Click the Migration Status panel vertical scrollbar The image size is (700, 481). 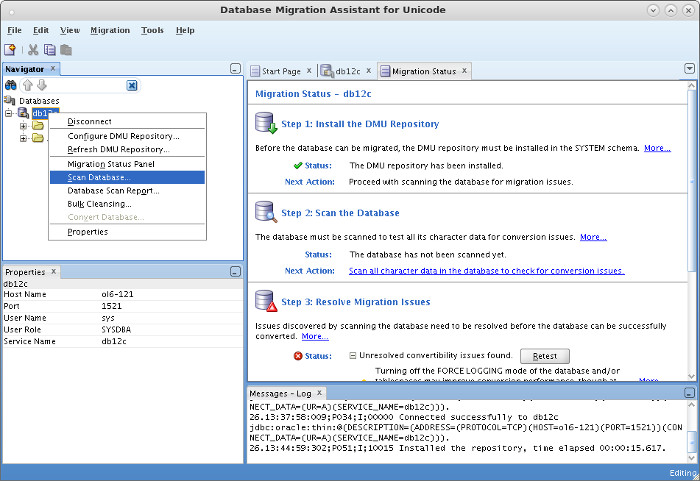click(692, 183)
